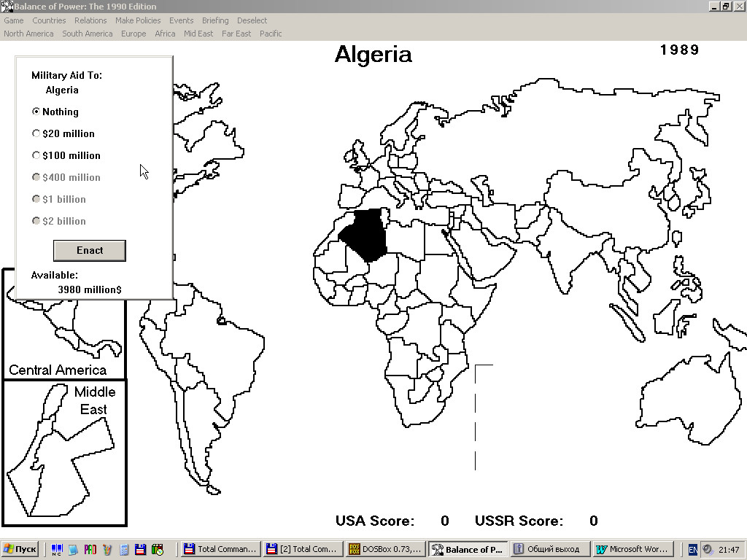Switch to Microsoft Word taskbar button
Screen dimensions: 747x560
coord(632,549)
